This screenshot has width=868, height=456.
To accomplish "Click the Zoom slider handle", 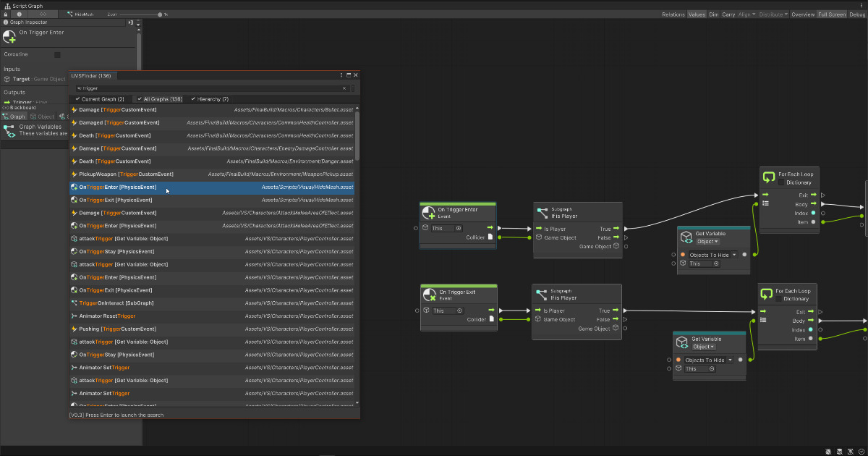I will pos(160,14).
